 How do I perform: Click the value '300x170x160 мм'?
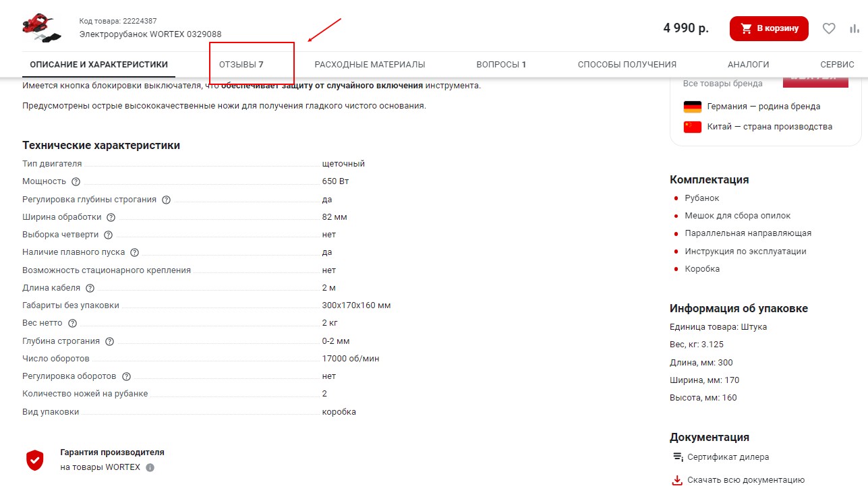point(356,305)
